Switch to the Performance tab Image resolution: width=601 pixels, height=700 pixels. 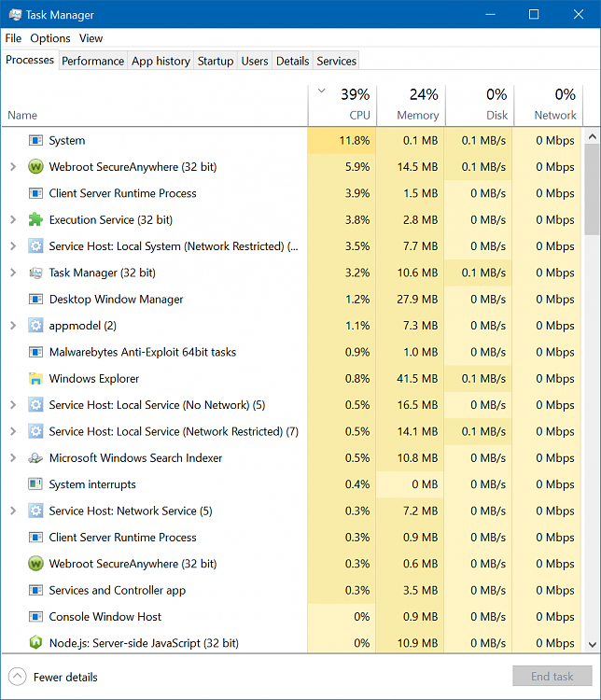point(93,61)
